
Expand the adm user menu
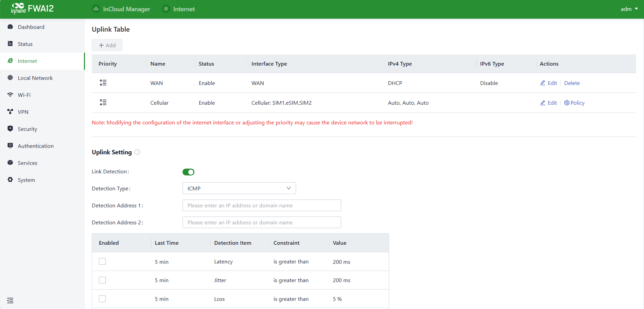[629, 9]
